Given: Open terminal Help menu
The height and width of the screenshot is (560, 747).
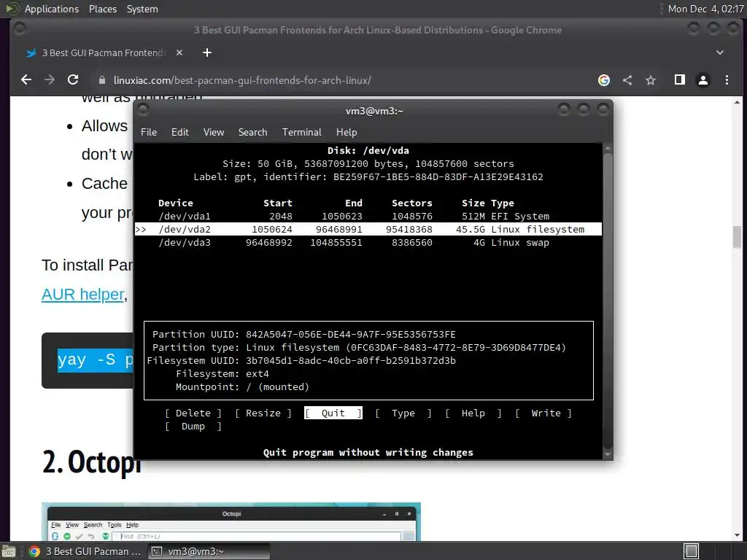Looking at the screenshot, I should [347, 133].
